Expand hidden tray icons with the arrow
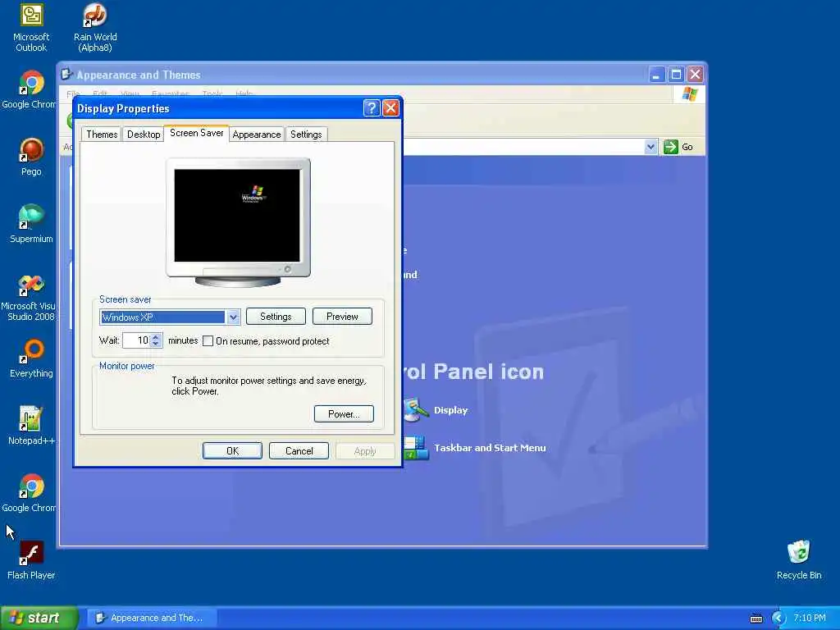This screenshot has height=630, width=840. tap(778, 619)
